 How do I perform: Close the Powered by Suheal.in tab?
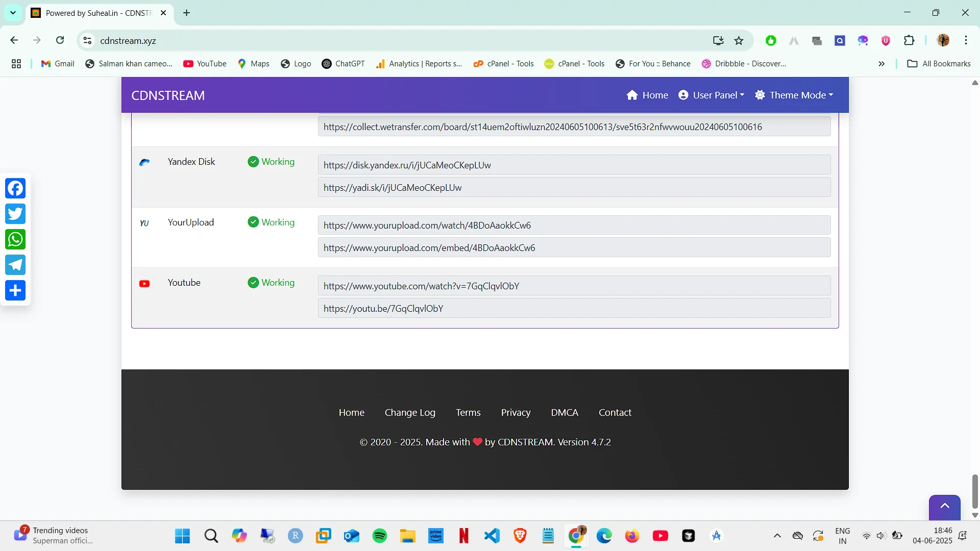163,13
